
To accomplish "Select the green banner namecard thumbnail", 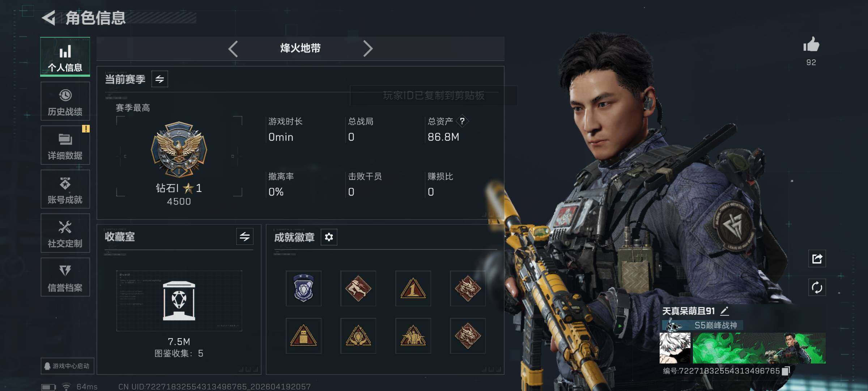I will point(759,348).
